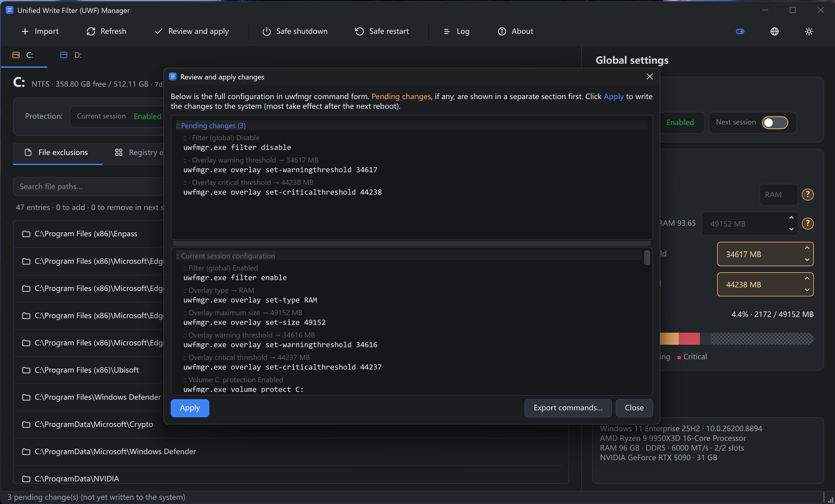
Task: Select the Pending changes (3) header
Action: (211, 125)
